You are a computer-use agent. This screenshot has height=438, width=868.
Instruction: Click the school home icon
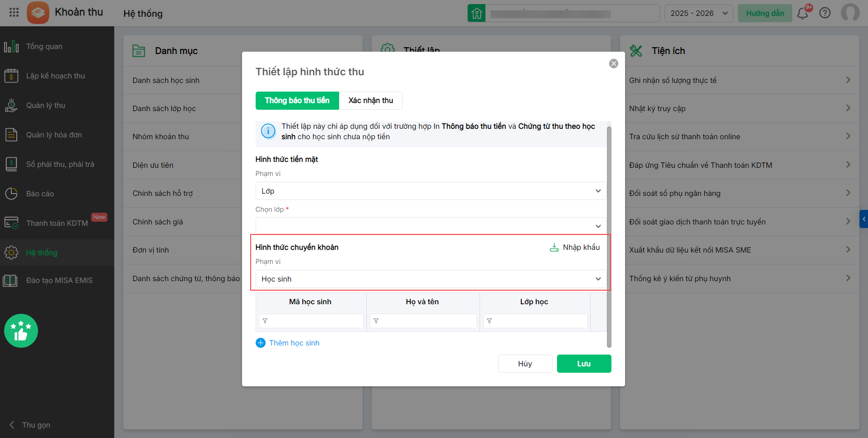476,13
